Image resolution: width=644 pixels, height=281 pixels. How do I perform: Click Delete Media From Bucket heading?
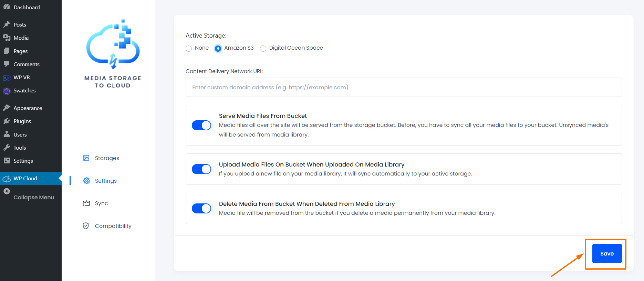pos(307,204)
